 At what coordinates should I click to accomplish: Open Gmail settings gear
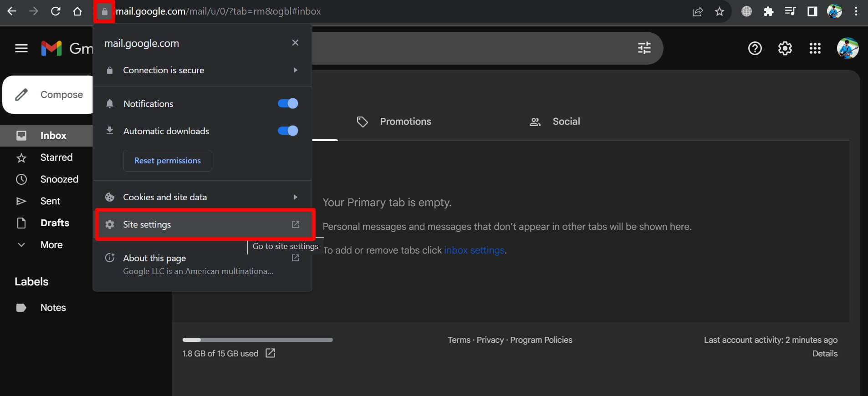[x=785, y=48]
